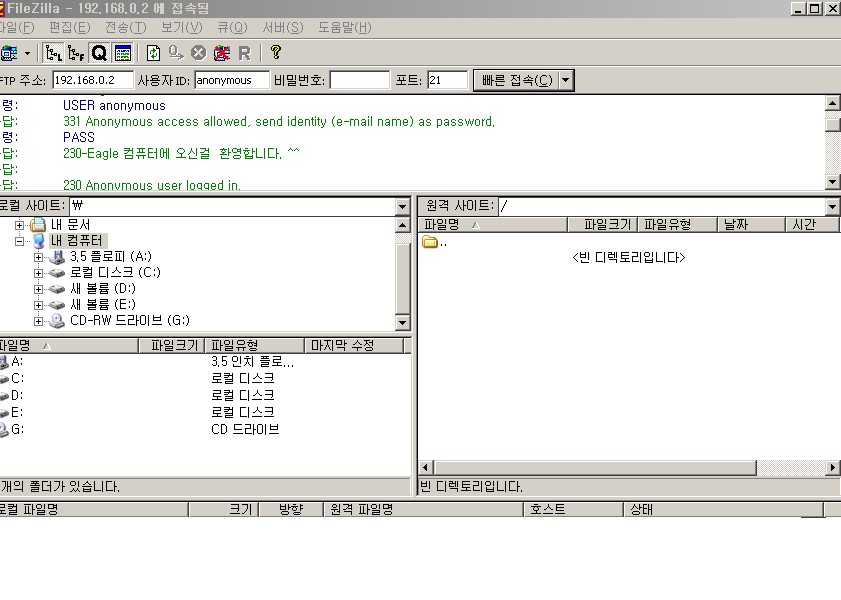Select the 새 볼륨 (D:) drive icon
Image resolution: width=841 pixels, height=600 pixels.
(57, 290)
